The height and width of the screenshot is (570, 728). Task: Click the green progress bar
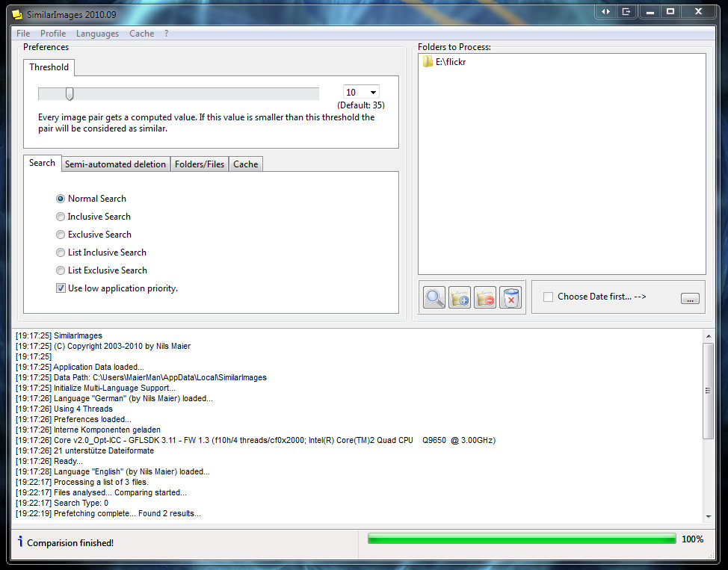(x=522, y=539)
